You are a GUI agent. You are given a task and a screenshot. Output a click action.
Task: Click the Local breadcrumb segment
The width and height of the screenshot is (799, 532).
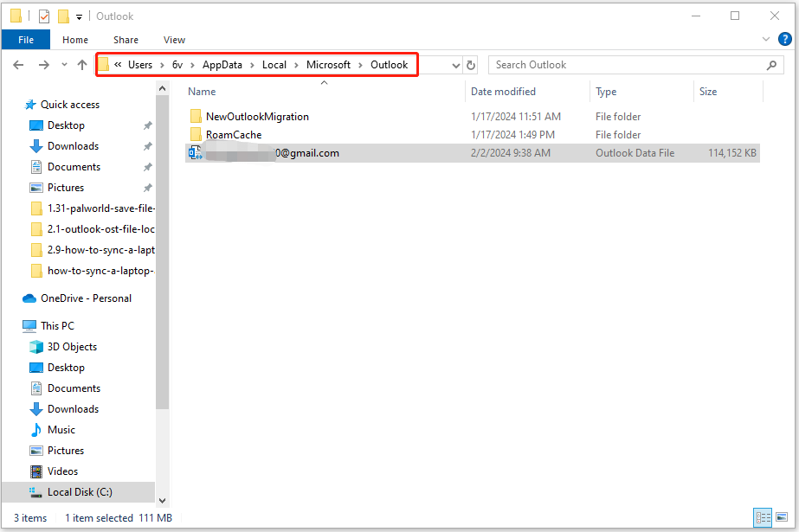[274, 65]
